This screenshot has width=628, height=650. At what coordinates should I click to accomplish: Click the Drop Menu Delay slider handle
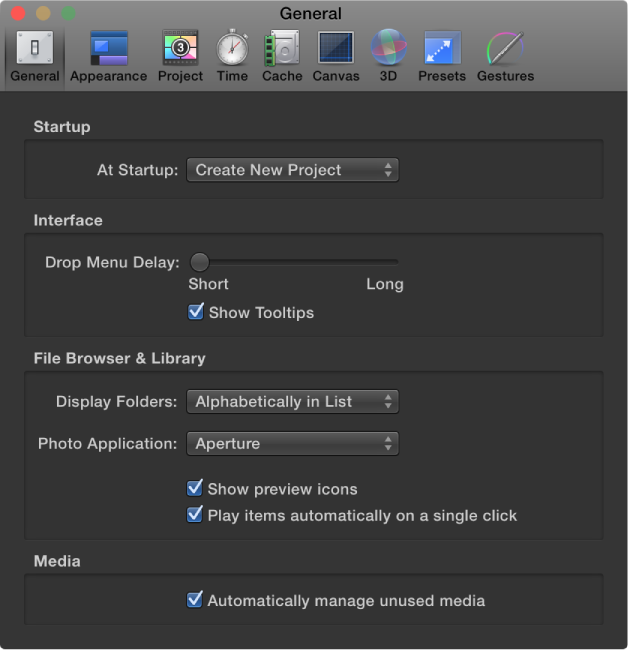(x=200, y=262)
